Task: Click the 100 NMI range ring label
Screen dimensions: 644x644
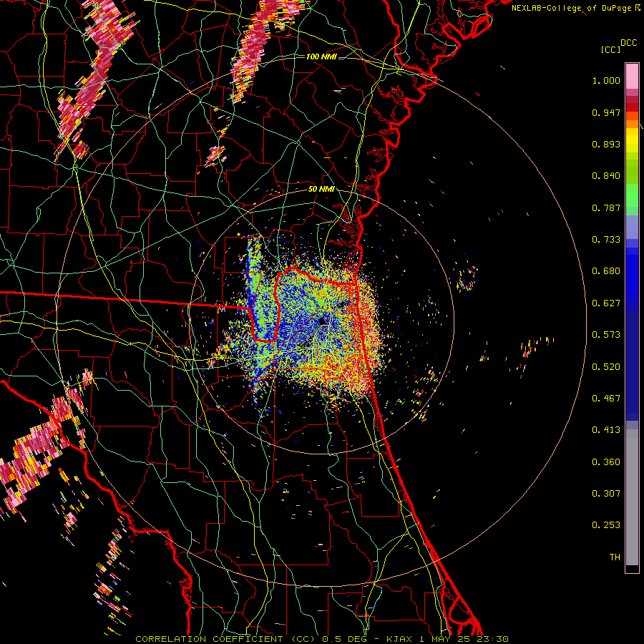Action: tap(321, 57)
